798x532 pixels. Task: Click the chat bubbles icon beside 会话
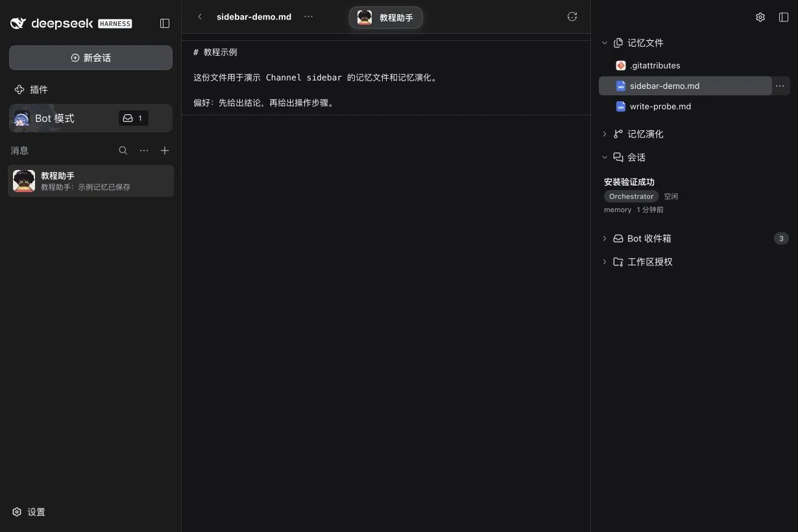618,157
